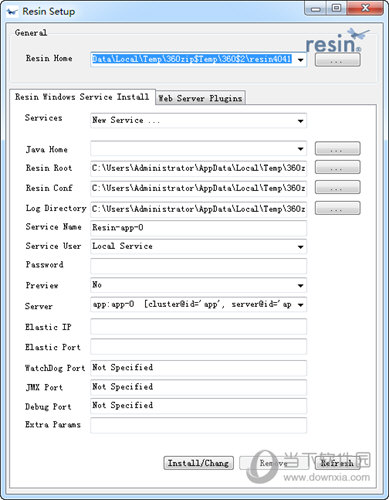Maximize the Resin Setup window
Screen dimensions: 389x500
(337, 8)
